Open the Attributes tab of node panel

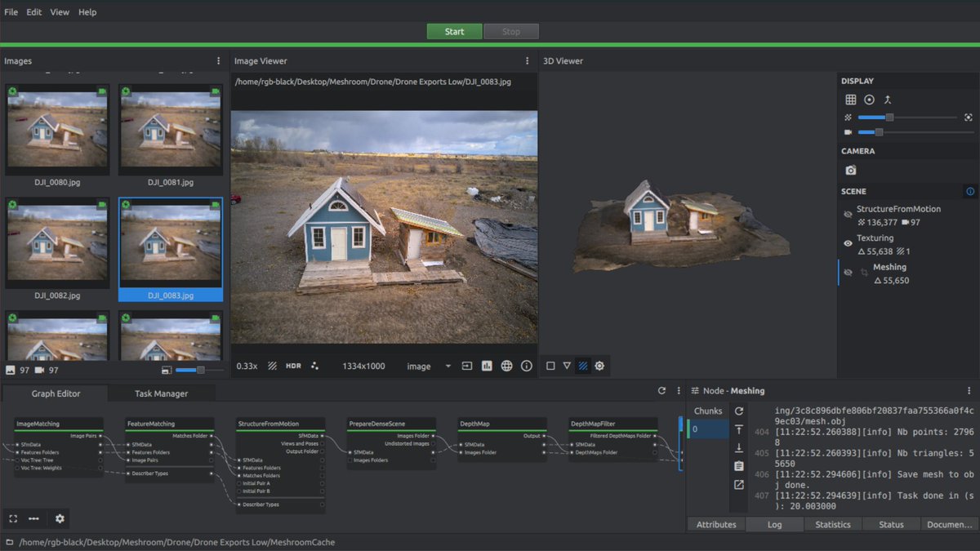tap(716, 524)
